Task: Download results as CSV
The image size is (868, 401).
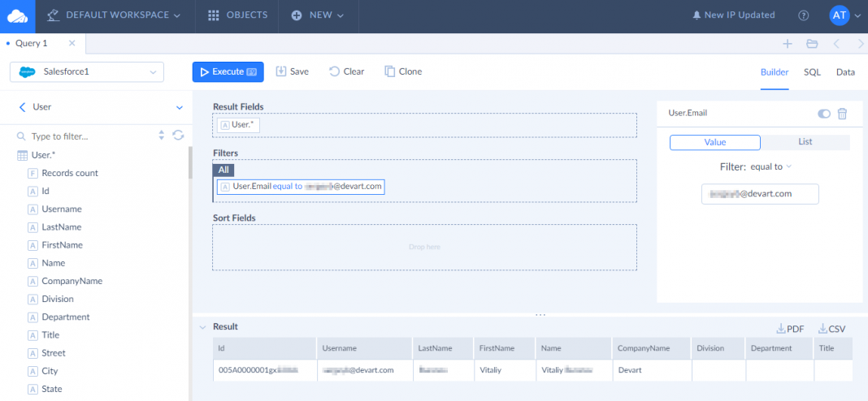Action: [x=831, y=329]
